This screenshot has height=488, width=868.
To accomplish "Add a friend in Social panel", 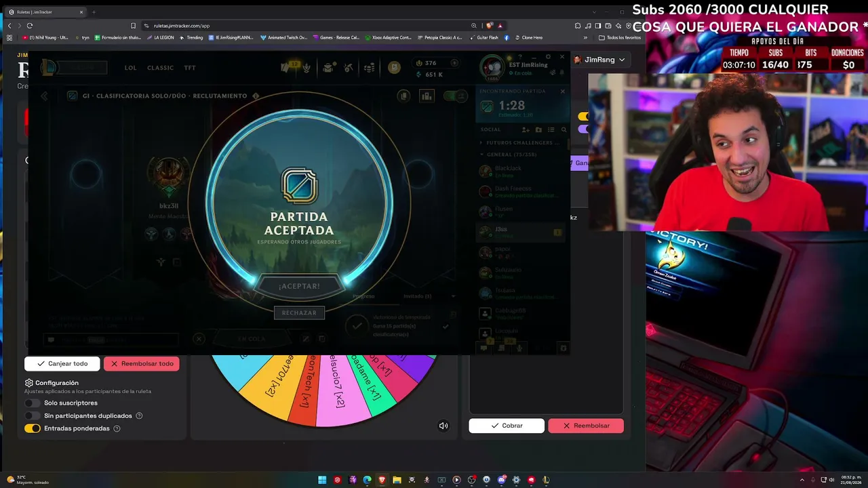I will coord(526,129).
